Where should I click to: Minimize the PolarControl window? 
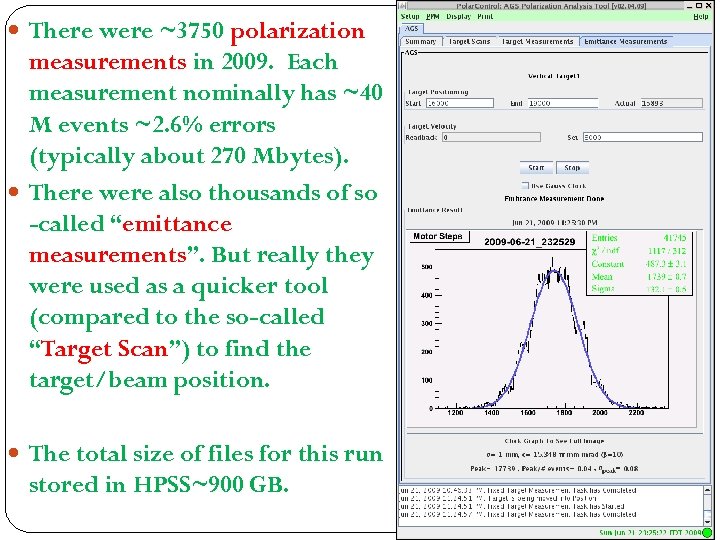690,6
